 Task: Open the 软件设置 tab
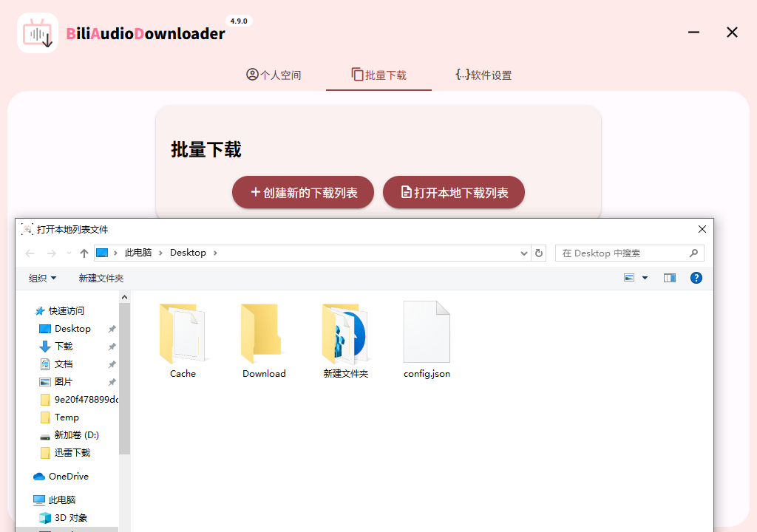click(483, 75)
